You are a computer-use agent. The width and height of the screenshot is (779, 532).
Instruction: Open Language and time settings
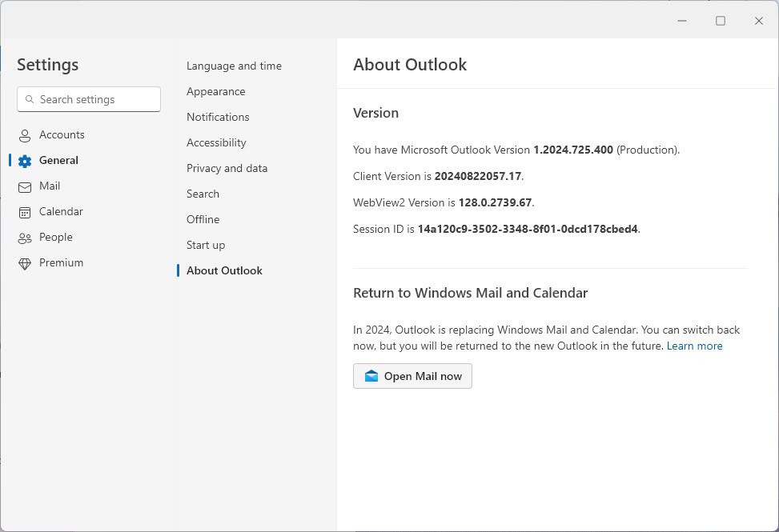pyautogui.click(x=234, y=66)
